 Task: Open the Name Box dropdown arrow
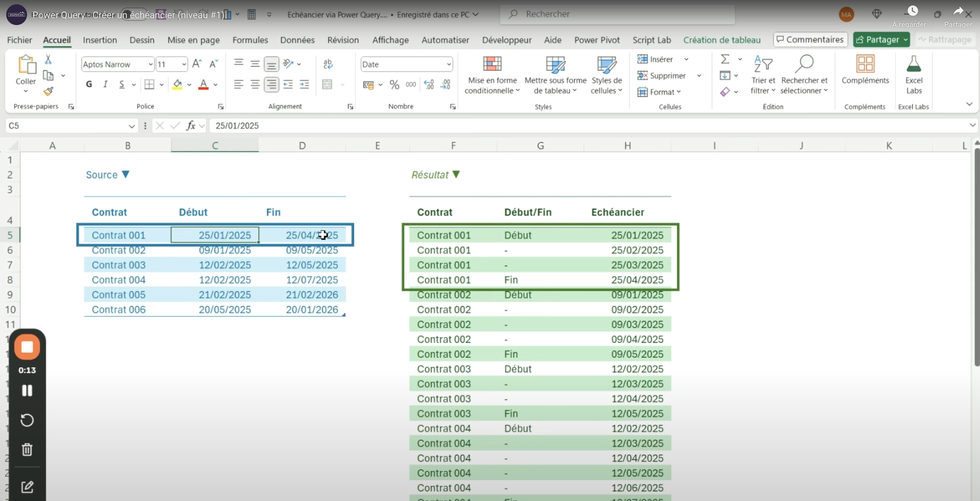click(x=132, y=126)
